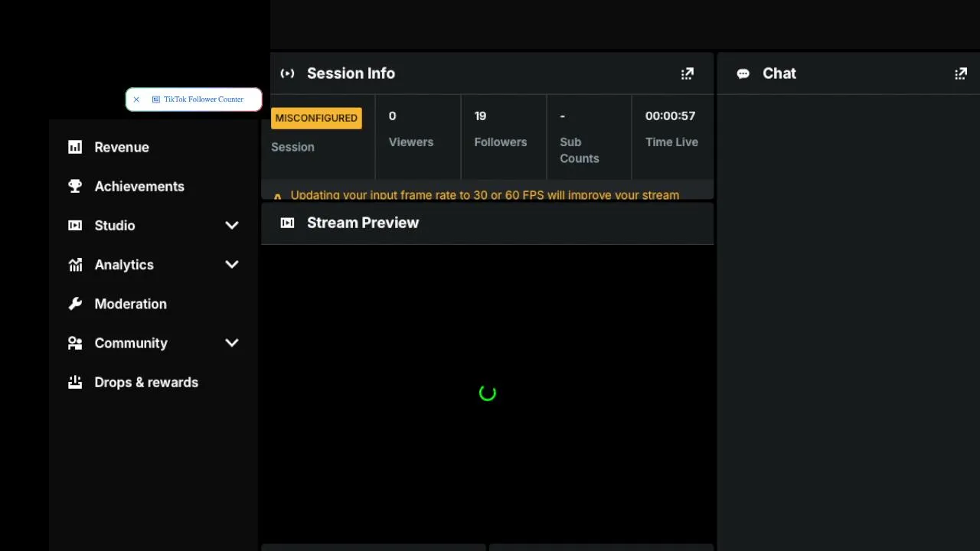Image resolution: width=980 pixels, height=551 pixels.
Task: Pop out the Chat panel
Action: (961, 73)
